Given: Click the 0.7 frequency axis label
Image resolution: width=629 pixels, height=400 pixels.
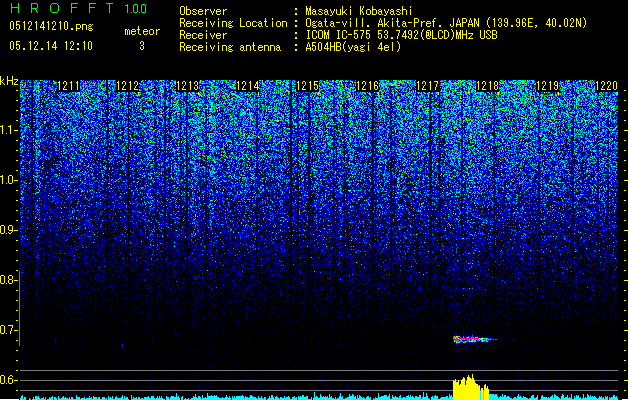Looking at the screenshot, I should click(8, 330).
